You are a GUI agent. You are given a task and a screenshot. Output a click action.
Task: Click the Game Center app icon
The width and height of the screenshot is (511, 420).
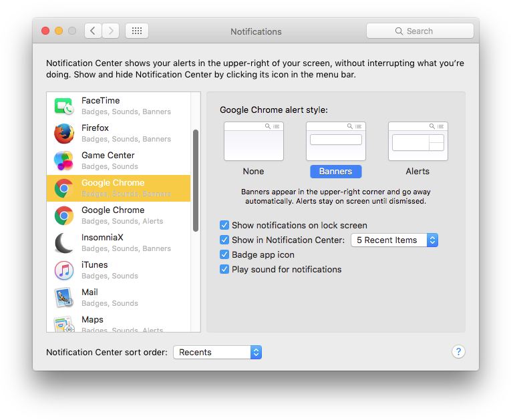click(63, 161)
